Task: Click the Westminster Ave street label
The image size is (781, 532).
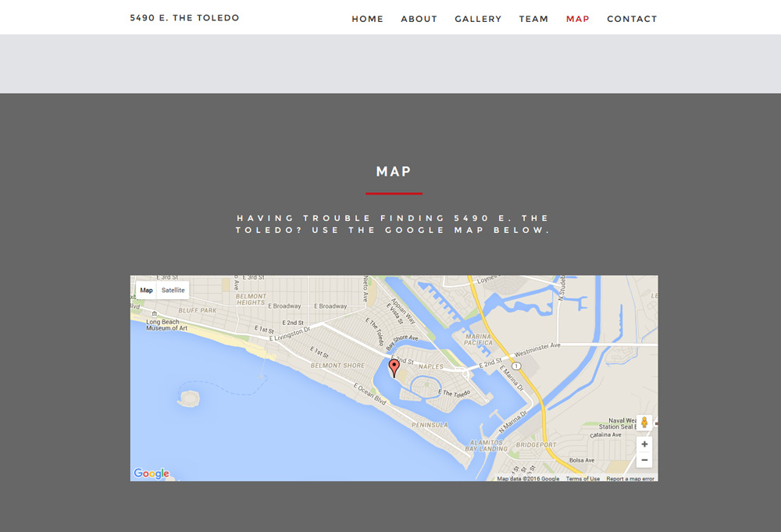Action: (x=537, y=350)
